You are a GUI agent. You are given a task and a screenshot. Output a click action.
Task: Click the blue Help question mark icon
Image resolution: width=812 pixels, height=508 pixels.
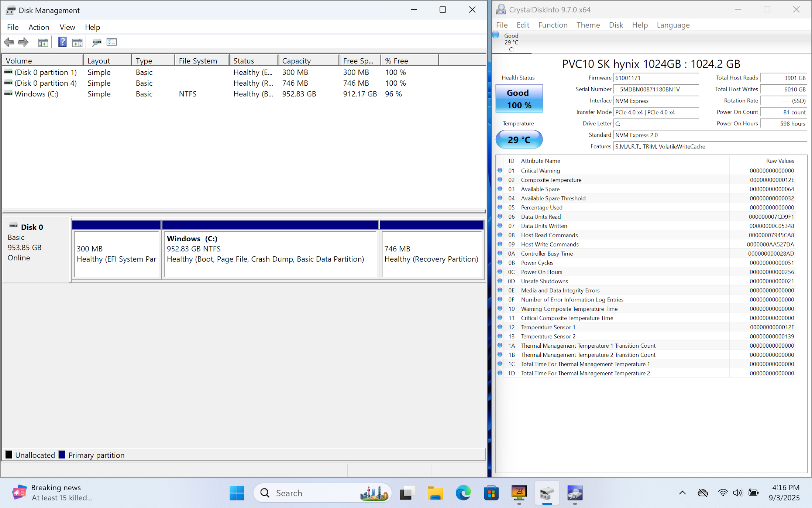click(62, 42)
